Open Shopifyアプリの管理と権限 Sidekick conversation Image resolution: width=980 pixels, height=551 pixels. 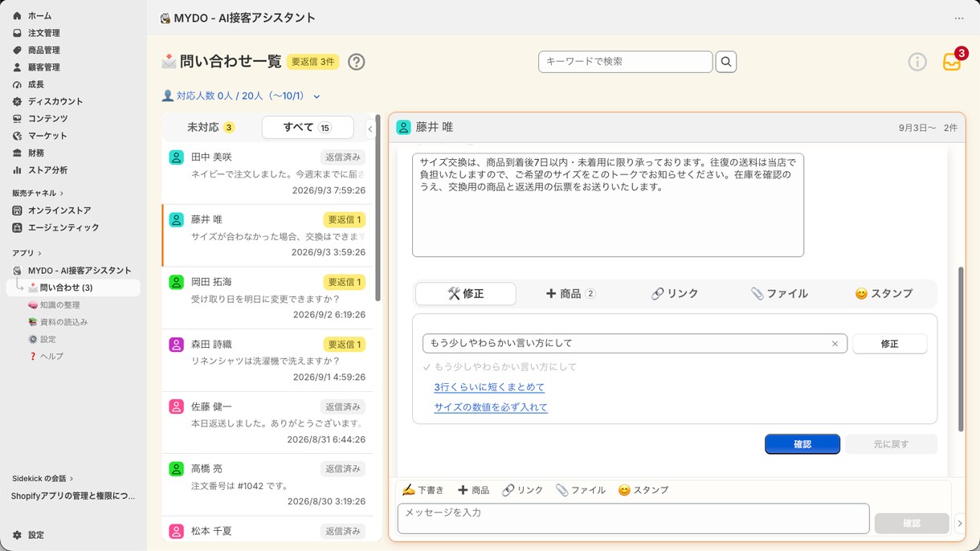click(73, 496)
